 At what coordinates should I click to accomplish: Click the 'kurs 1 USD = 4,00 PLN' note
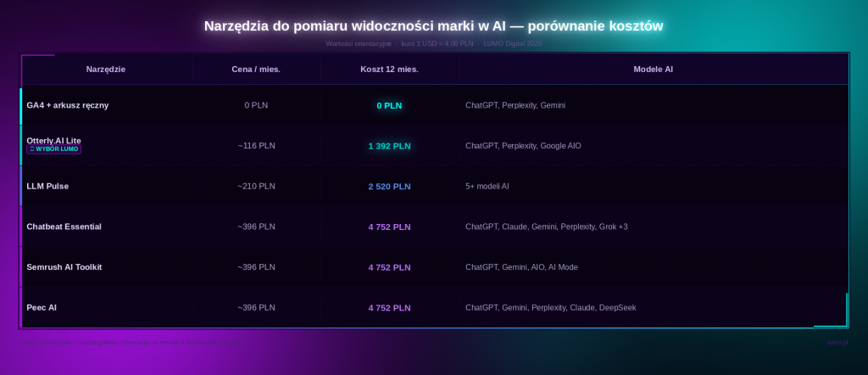(x=437, y=44)
